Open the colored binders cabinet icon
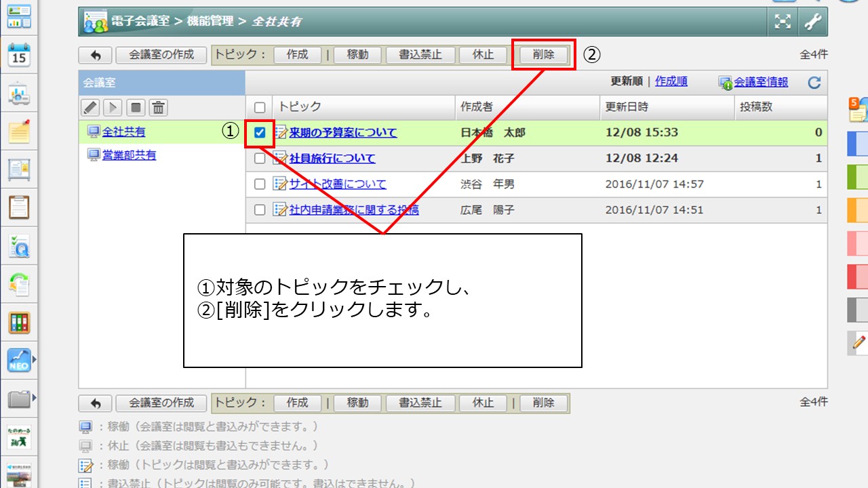This screenshot has width=868, height=488. pyautogui.click(x=19, y=323)
